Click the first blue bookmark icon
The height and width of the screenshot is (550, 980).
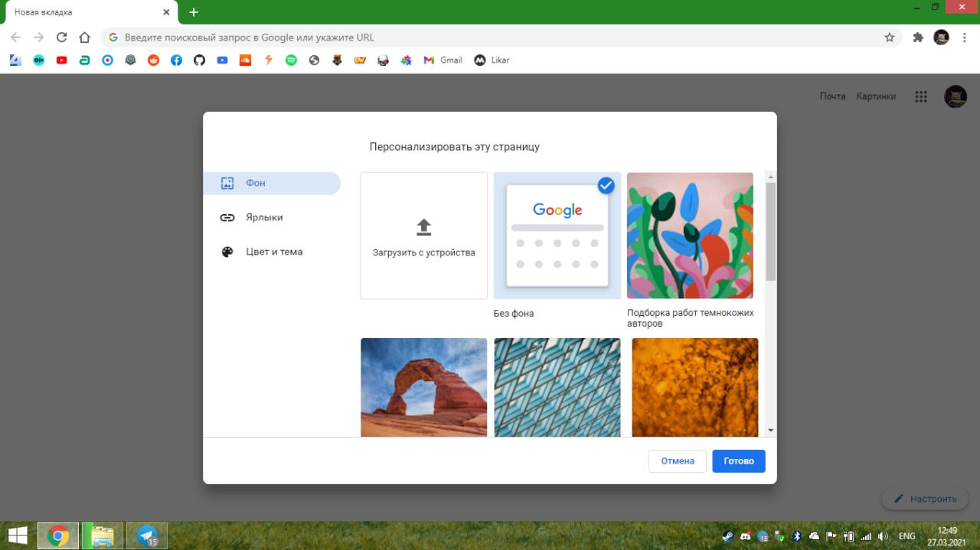pyautogui.click(x=15, y=60)
